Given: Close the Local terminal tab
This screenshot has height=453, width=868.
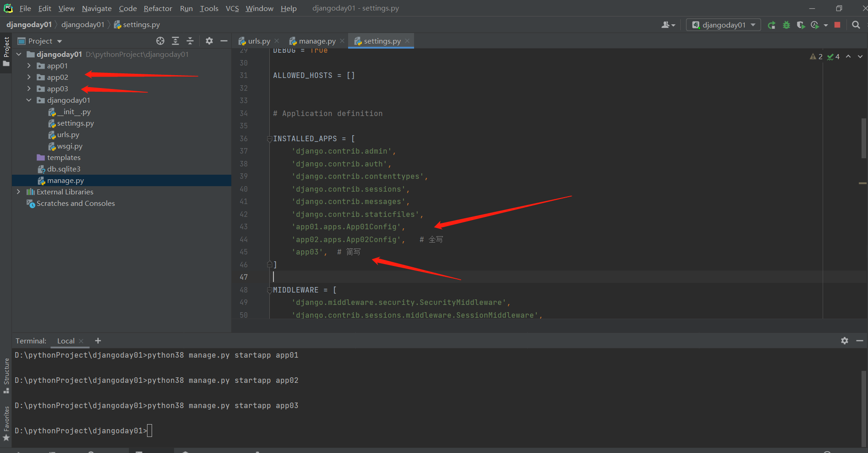Looking at the screenshot, I should click(81, 341).
